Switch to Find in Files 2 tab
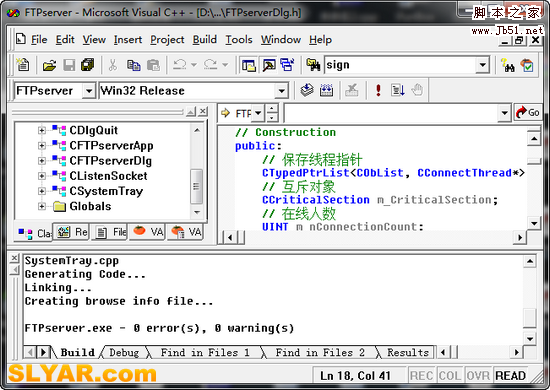550x390 pixels. (320, 352)
